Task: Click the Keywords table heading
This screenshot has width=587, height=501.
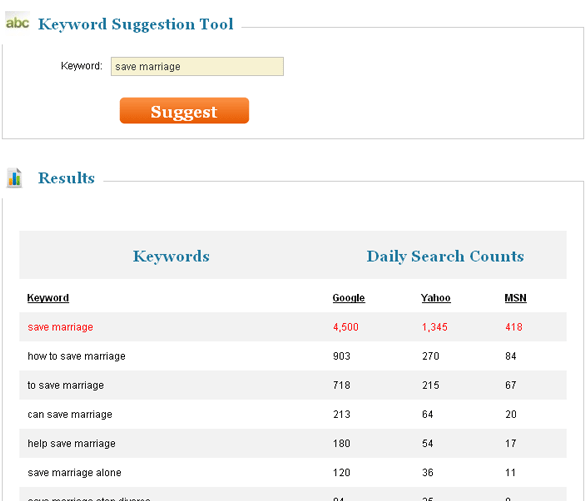Action: click(x=171, y=256)
